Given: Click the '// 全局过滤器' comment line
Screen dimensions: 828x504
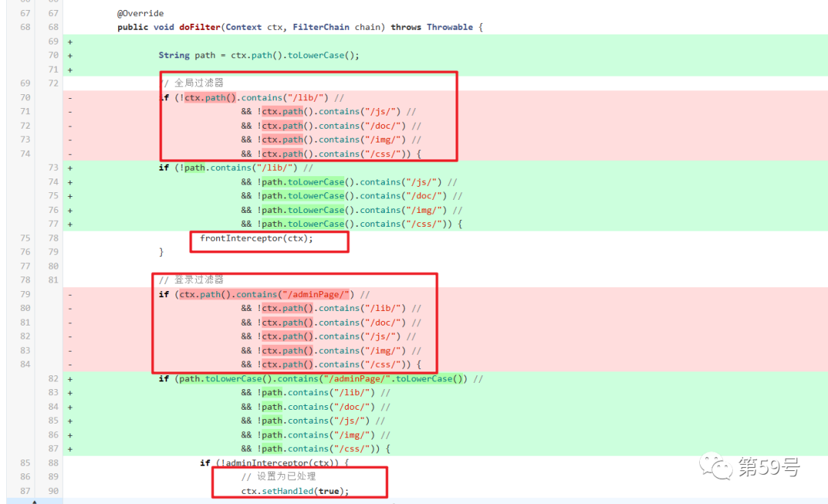Looking at the screenshot, I should pyautogui.click(x=192, y=83).
